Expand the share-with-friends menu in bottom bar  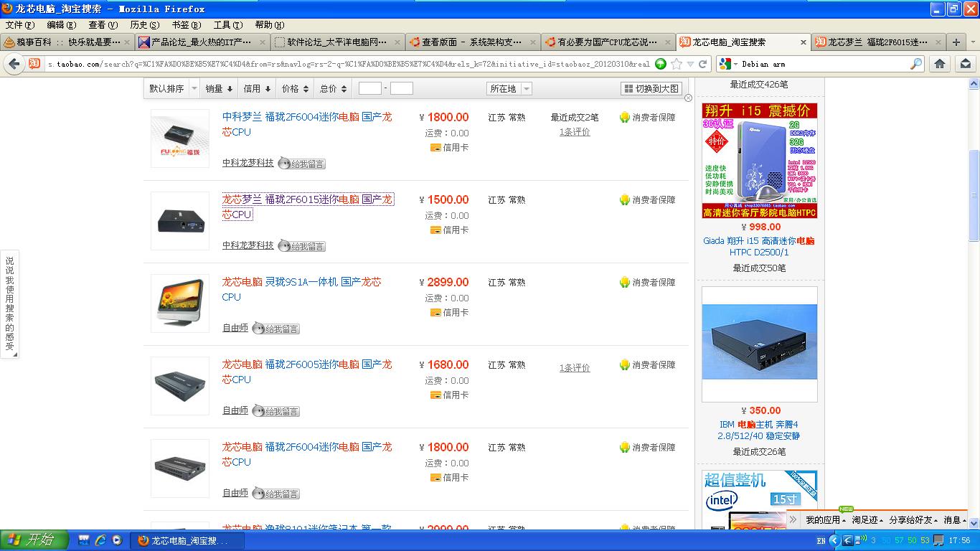(x=913, y=519)
